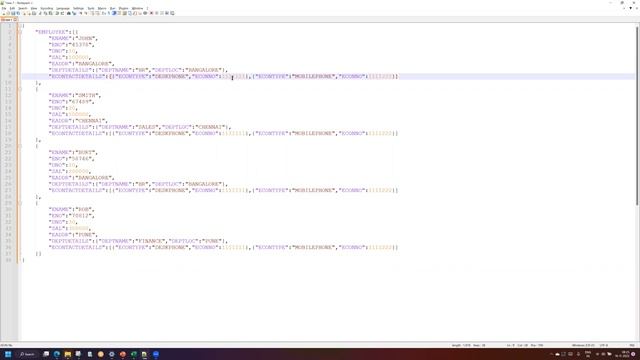Play back the recorded macro icon
This screenshot has height=360, width=640.
click(x=162, y=13)
